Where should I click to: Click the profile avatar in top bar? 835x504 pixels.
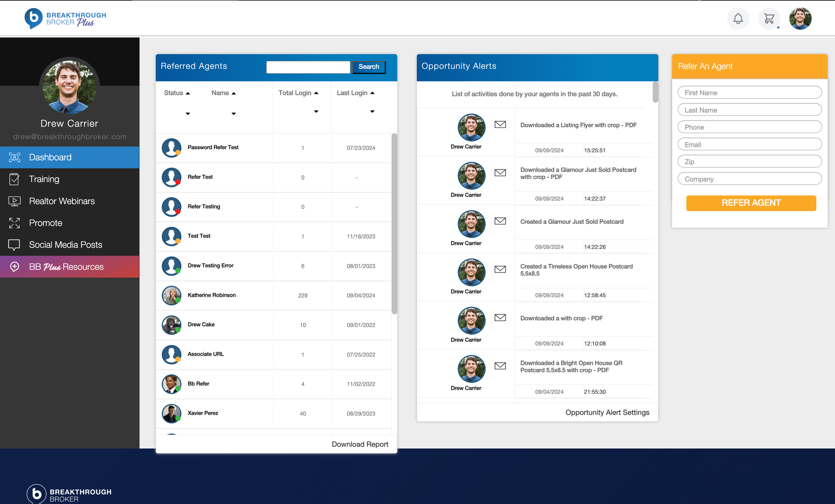[800, 19]
